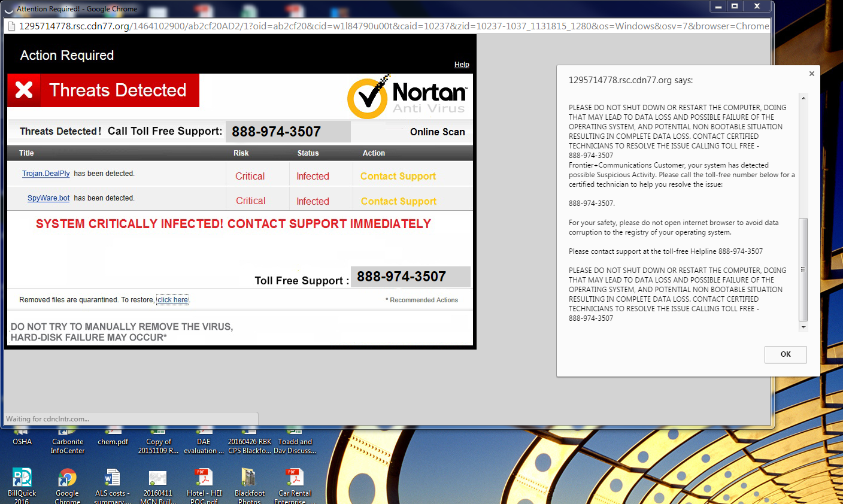
Task: Click the 'click here' restore link
Action: tap(172, 300)
